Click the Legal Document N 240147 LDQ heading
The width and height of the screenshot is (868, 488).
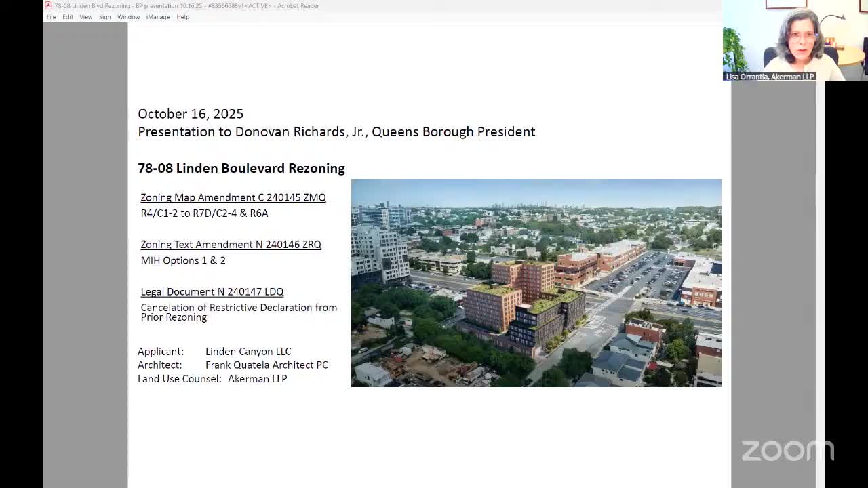click(x=212, y=292)
